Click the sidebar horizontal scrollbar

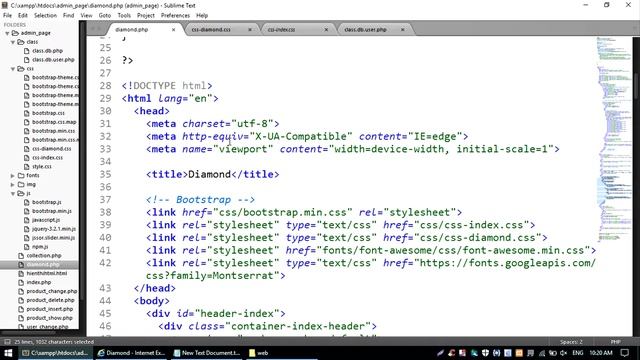[x=29, y=332]
